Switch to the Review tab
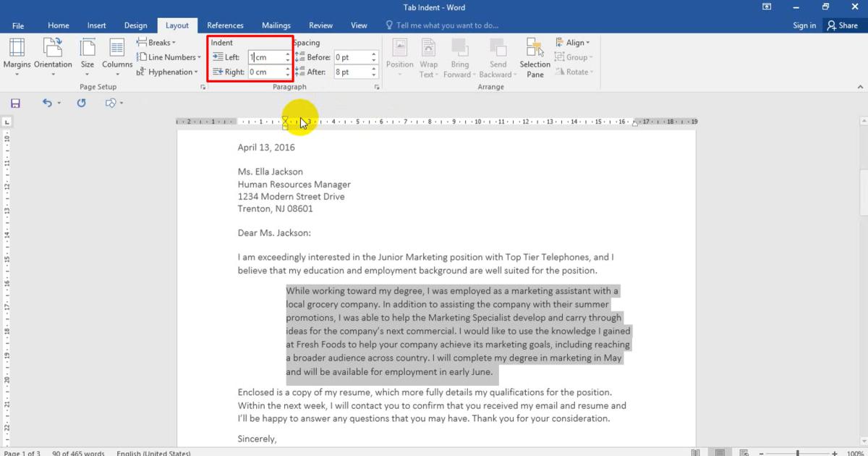The height and width of the screenshot is (456, 868). coord(321,25)
